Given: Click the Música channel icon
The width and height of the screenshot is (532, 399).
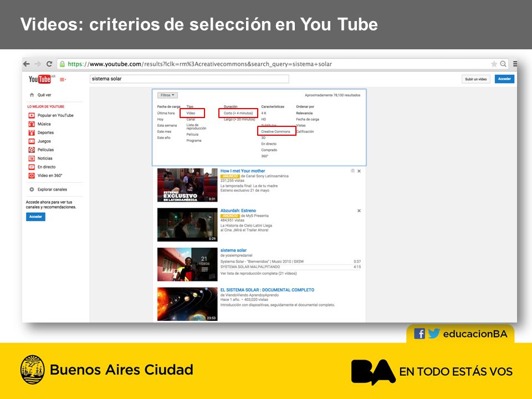Looking at the screenshot, I should (x=32, y=124).
